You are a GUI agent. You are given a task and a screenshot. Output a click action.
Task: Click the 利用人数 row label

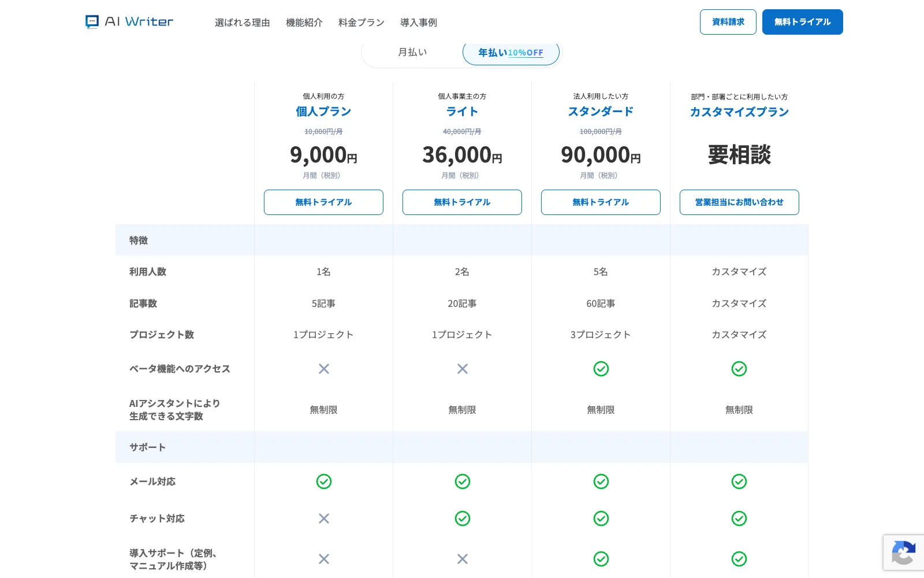[148, 272]
